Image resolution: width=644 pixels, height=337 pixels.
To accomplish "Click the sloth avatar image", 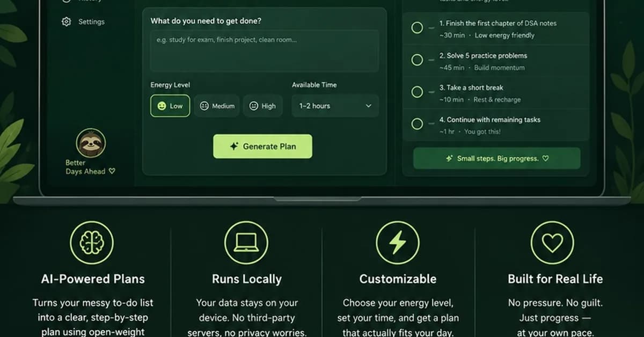I will point(91,143).
